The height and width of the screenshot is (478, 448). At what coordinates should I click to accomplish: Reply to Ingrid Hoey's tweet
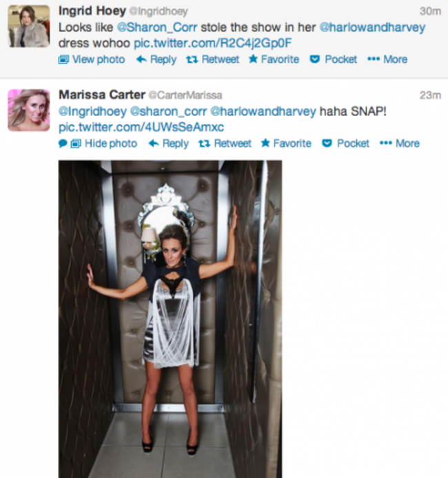156,59
